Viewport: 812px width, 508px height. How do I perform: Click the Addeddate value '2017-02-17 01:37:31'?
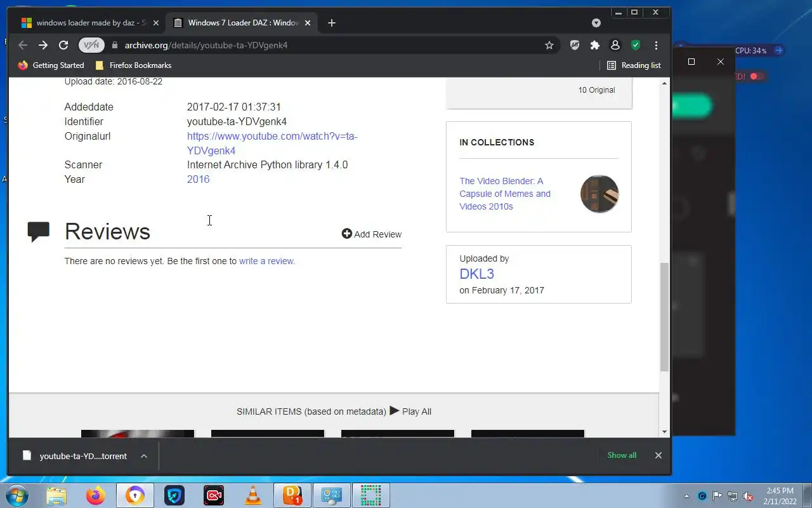pyautogui.click(x=233, y=107)
